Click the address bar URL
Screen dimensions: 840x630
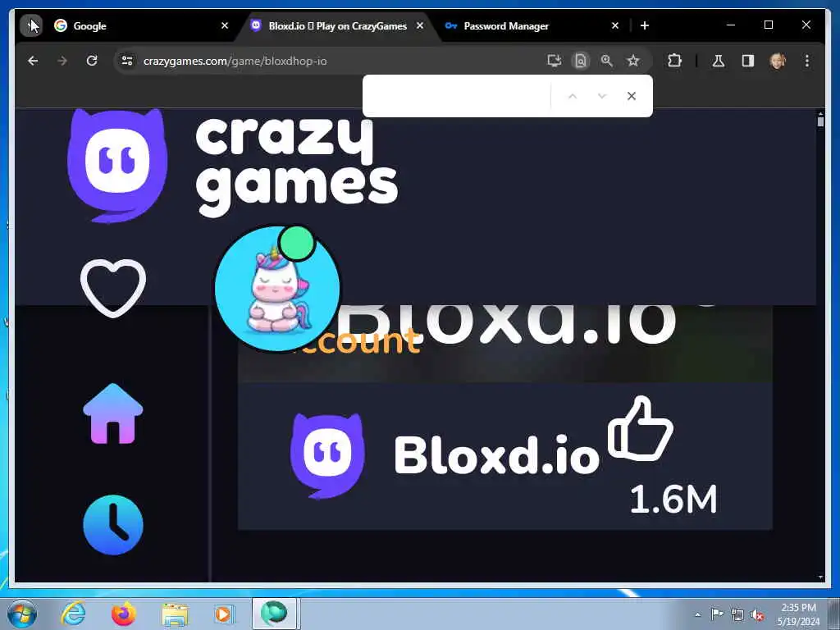[235, 61]
